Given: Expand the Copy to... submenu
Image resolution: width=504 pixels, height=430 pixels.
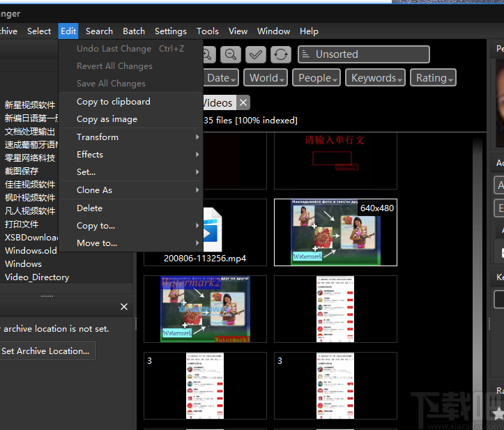Looking at the screenshot, I should (x=130, y=226).
